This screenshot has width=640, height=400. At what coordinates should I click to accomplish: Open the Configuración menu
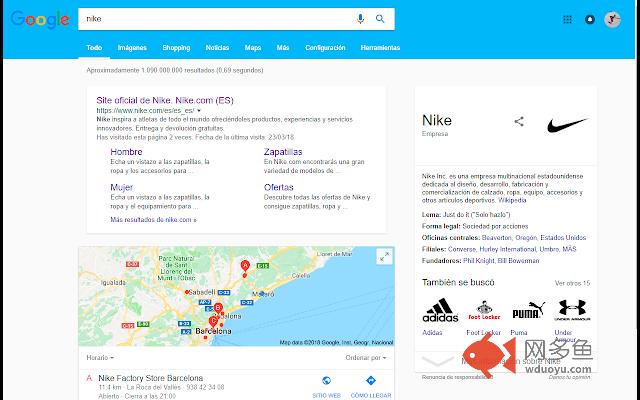325,48
